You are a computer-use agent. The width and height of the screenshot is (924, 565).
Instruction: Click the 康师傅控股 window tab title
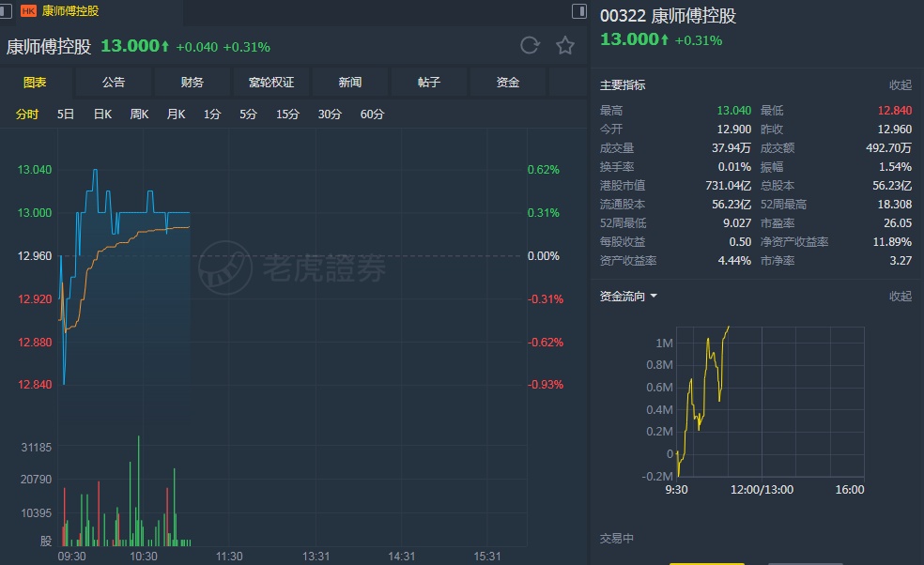click(70, 11)
